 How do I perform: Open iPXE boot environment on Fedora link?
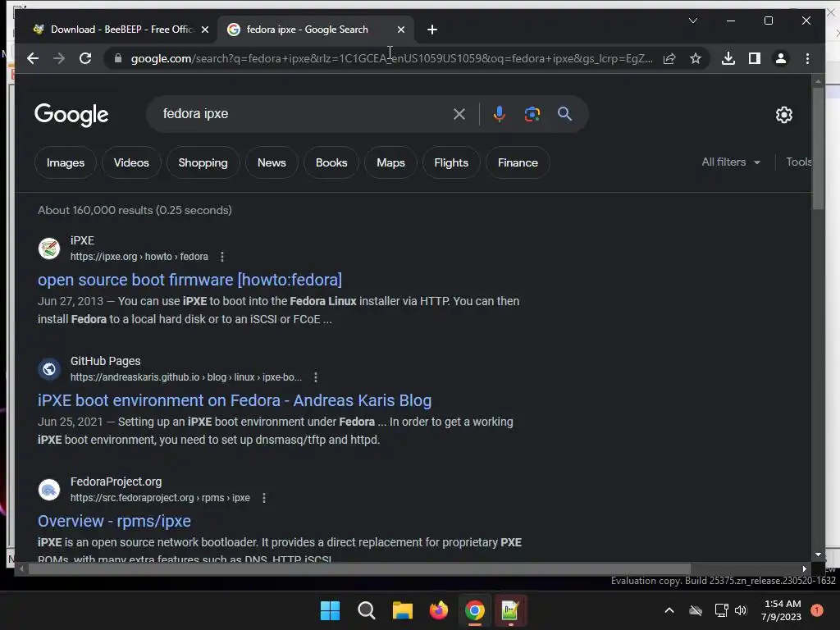[x=235, y=400]
